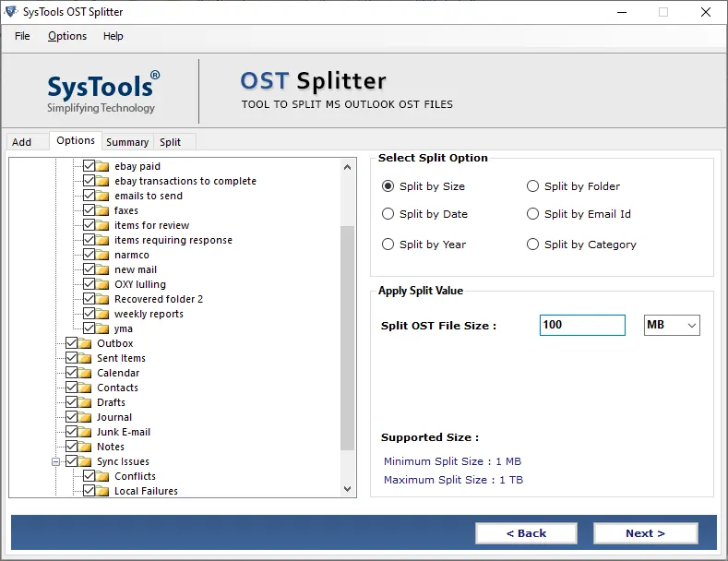Click the Calendar folder icon

pos(85,373)
